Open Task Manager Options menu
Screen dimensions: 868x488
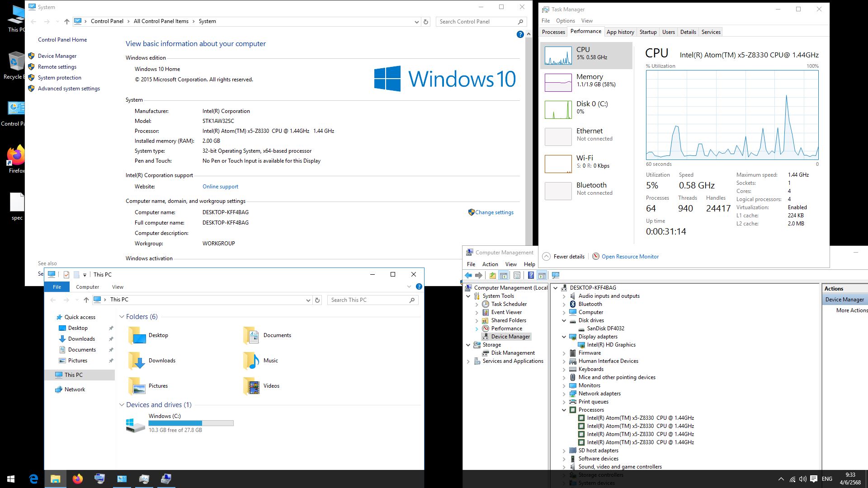565,21
